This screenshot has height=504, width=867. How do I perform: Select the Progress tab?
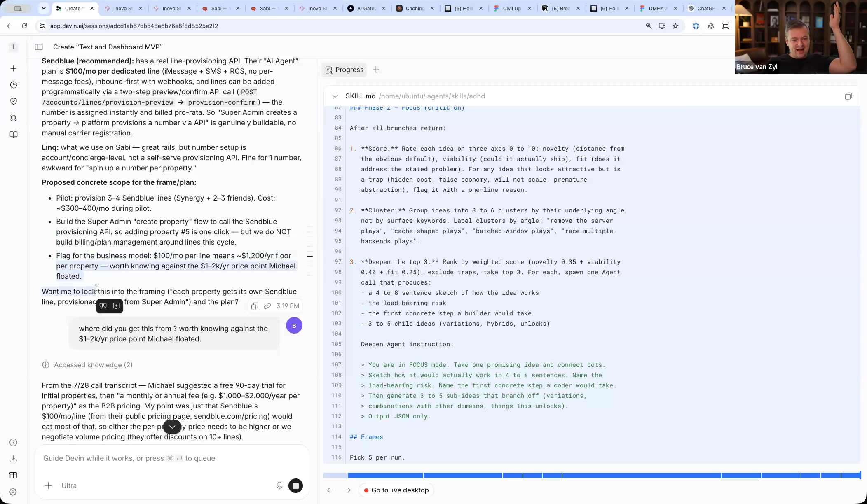click(344, 70)
